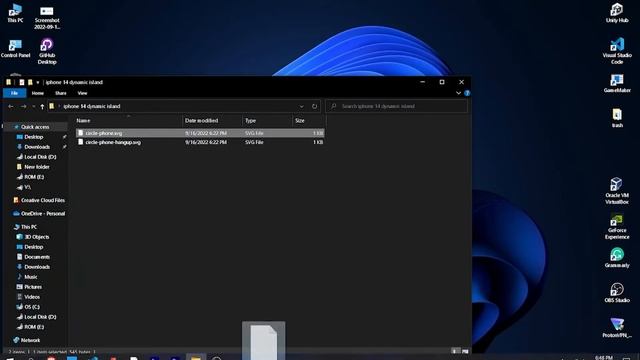Open the quick access toolbar dropdown

(x=38, y=82)
